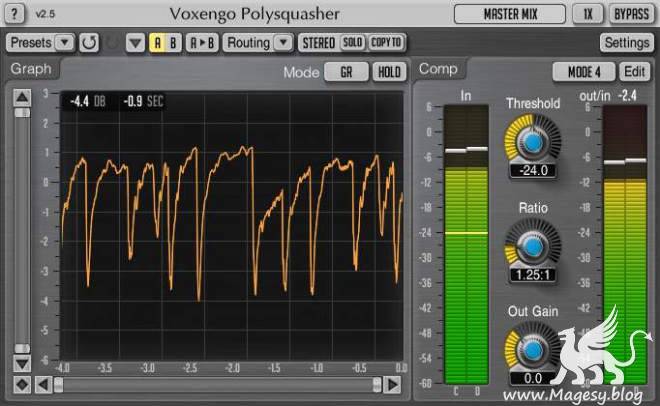Viewport: 660px width, 406px height.
Task: Toggle SOLO for the channel group
Action: 353,42
